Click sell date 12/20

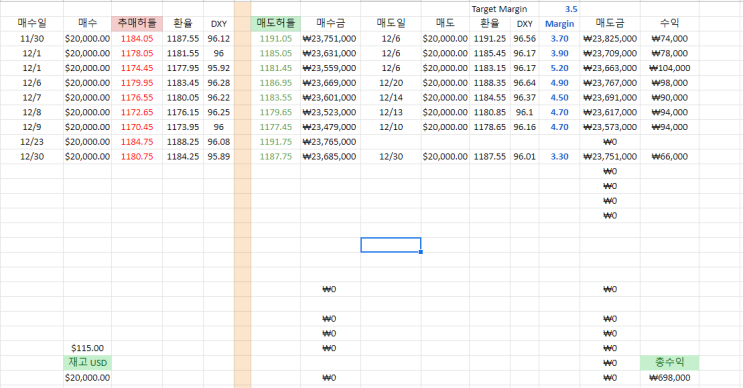[391, 82]
